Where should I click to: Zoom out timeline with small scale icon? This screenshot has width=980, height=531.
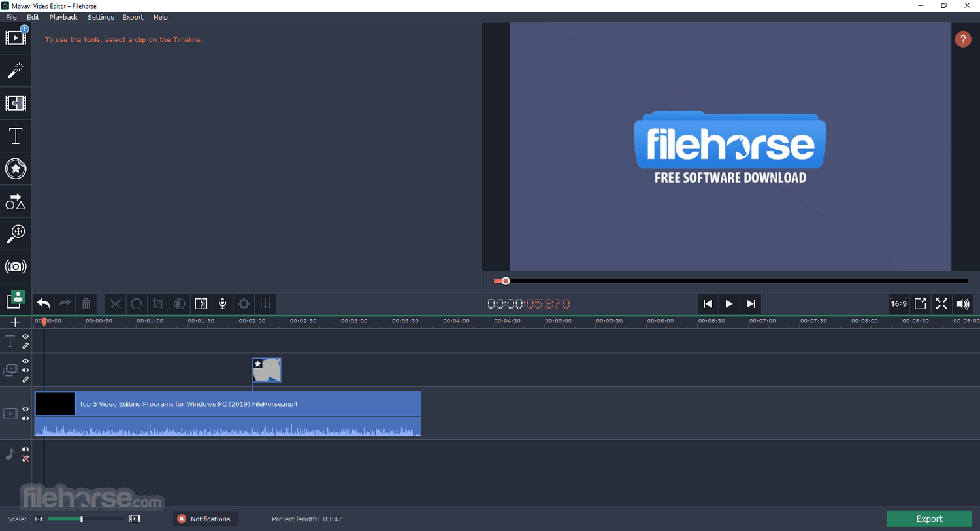coord(38,519)
